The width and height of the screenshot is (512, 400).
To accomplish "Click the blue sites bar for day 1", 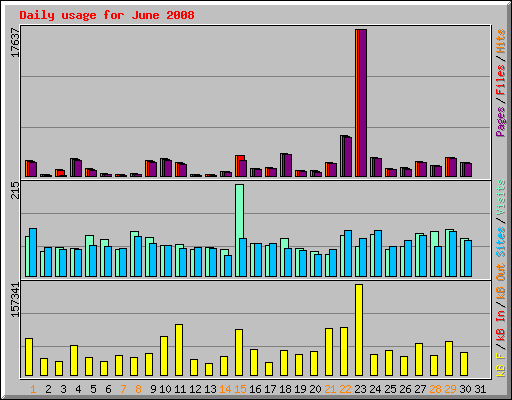I will click(33, 253).
